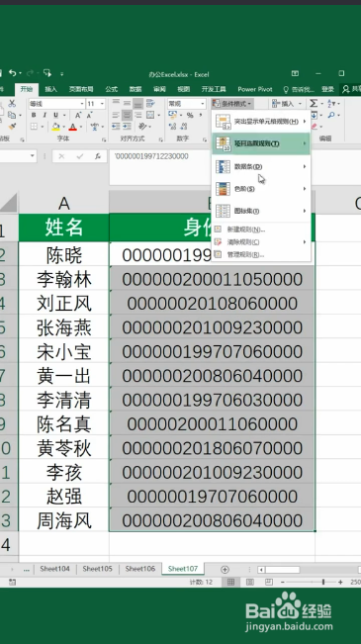Choose Manage Rules menu entry

[x=261, y=254]
